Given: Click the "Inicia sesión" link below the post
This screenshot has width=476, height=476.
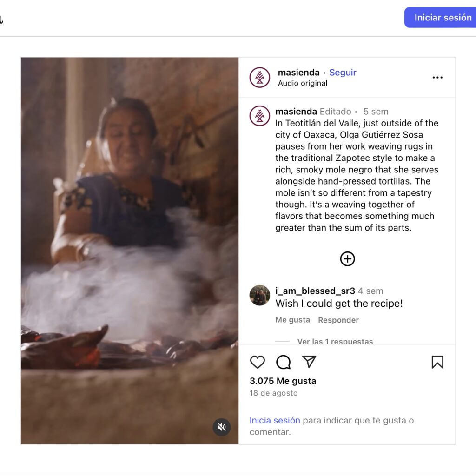Looking at the screenshot, I should [x=275, y=420].
